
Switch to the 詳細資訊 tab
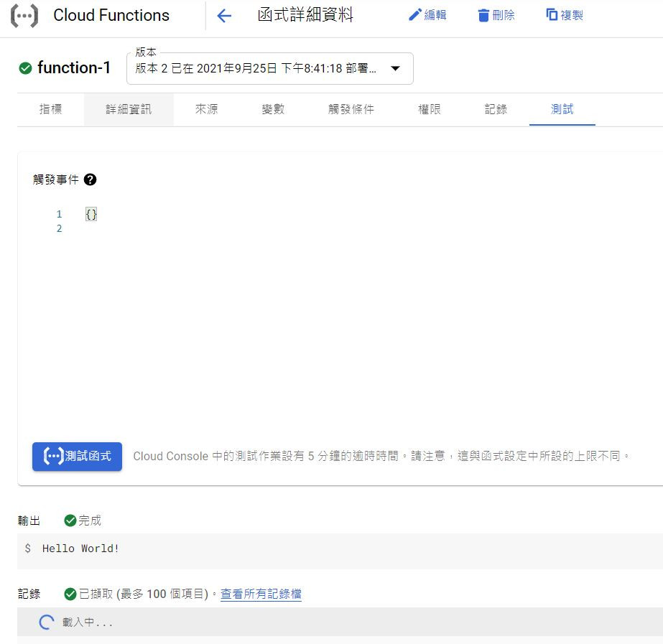(129, 109)
